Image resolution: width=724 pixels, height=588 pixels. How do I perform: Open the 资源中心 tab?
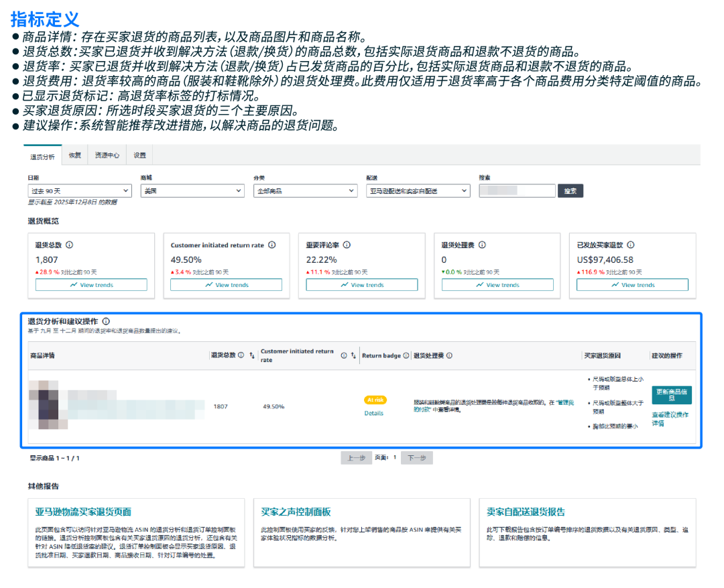pos(107,155)
